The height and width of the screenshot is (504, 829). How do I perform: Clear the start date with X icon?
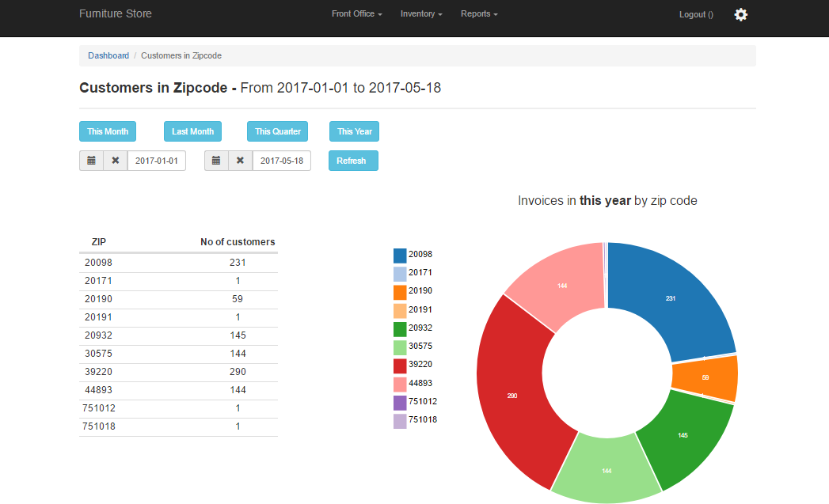click(x=116, y=161)
